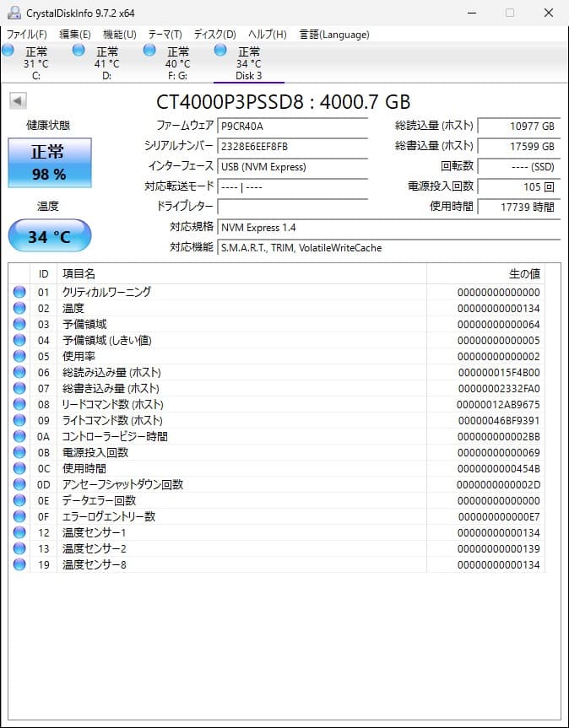Image resolution: width=569 pixels, height=728 pixels.
Task: Click status orb for 温度センサー1 row
Action: (19, 532)
